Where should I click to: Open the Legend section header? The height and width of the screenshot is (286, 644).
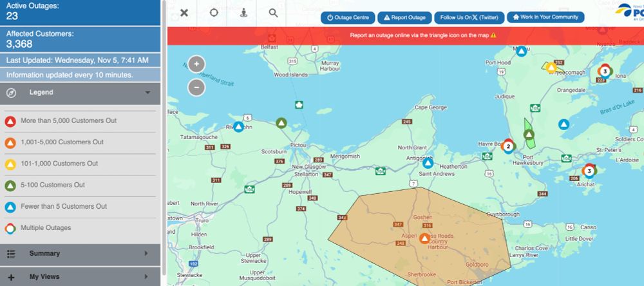pyautogui.click(x=80, y=93)
